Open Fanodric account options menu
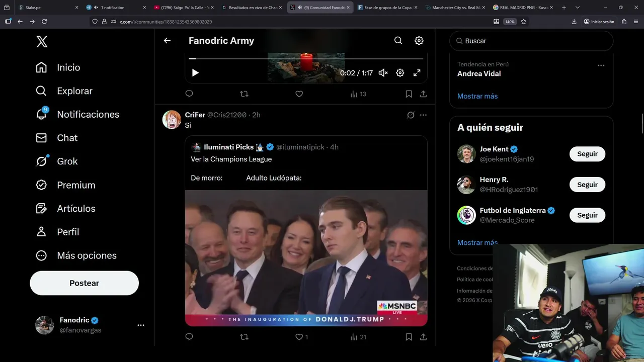This screenshot has width=644, height=362. [141, 325]
